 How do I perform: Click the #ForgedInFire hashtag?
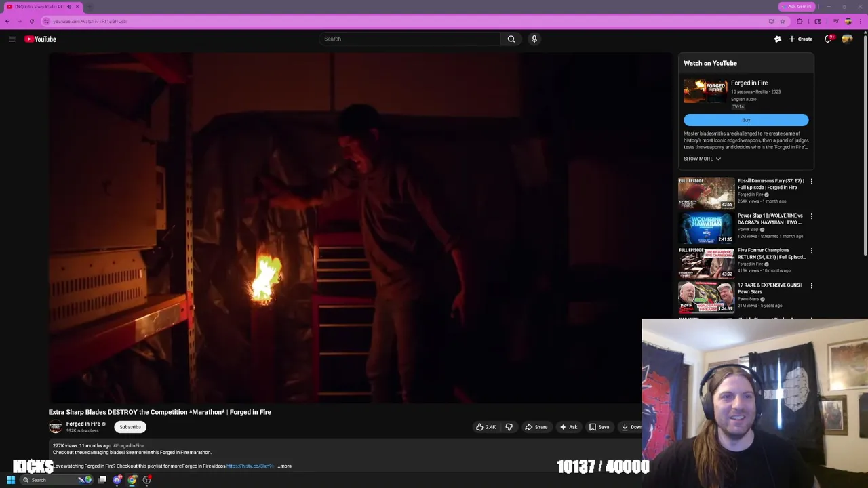point(128,446)
